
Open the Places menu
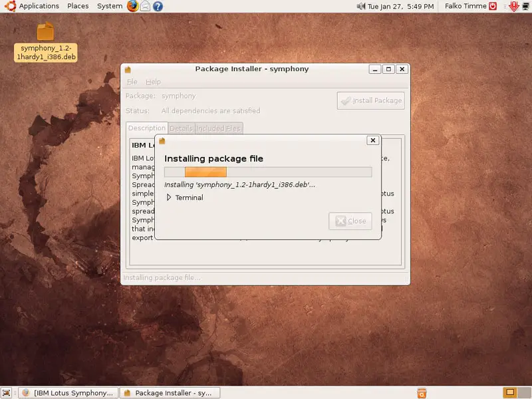click(x=78, y=6)
